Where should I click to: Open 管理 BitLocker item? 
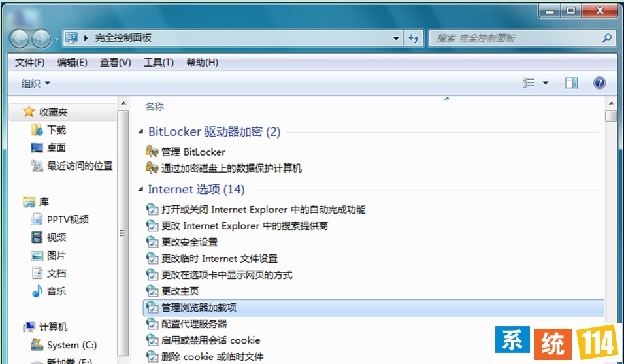[x=193, y=152]
